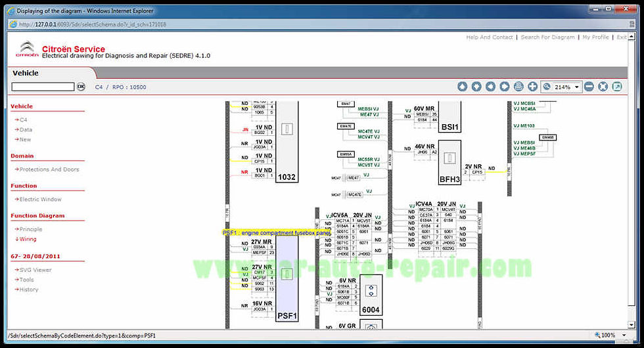The width and height of the screenshot is (644, 348).
Task: Open the Tools link in the sidebar
Action: [26, 280]
